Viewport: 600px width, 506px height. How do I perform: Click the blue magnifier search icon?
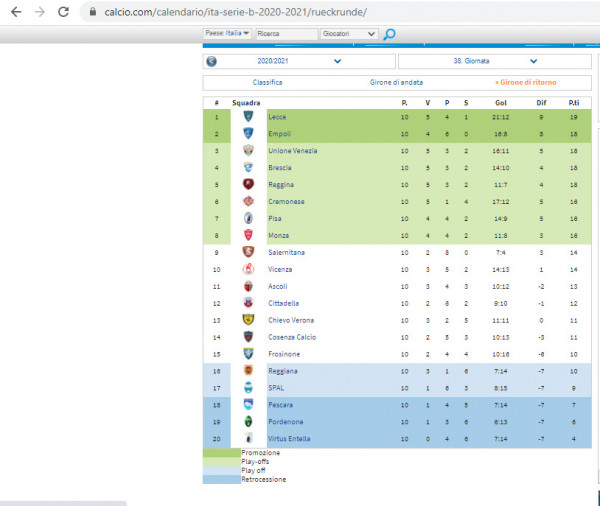click(389, 34)
